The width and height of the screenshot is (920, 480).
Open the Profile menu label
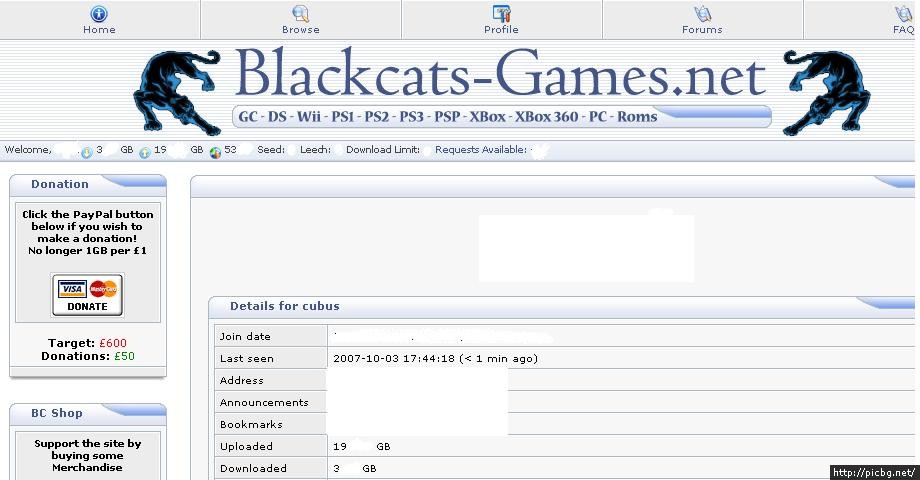501,29
